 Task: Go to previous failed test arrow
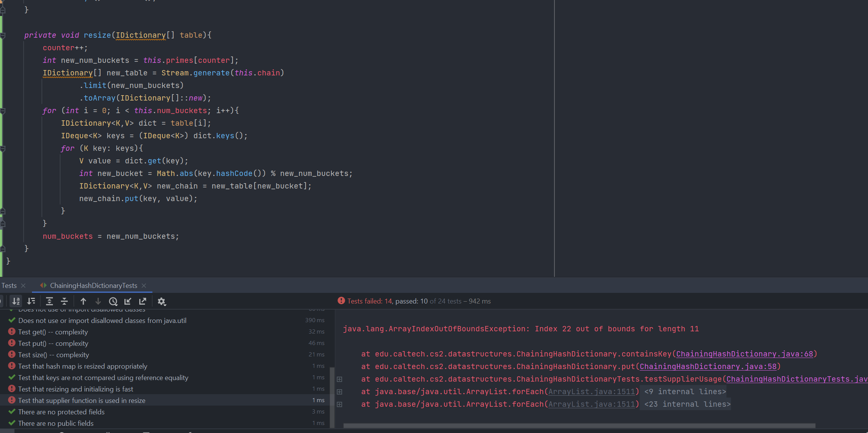coord(83,301)
